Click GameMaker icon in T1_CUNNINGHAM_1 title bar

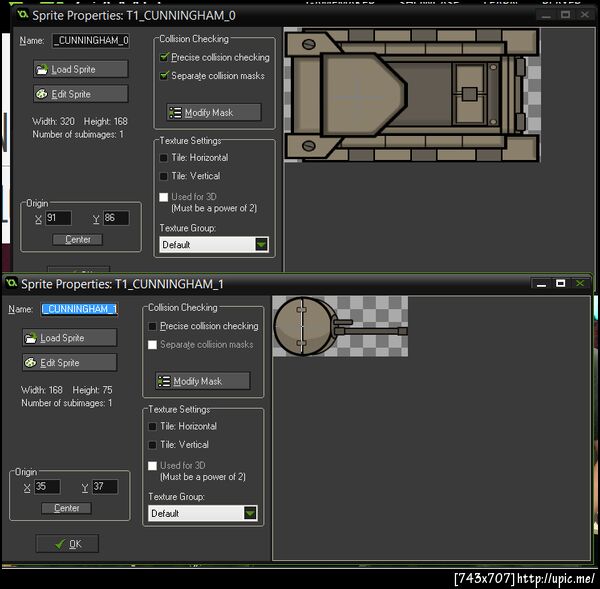(12, 284)
